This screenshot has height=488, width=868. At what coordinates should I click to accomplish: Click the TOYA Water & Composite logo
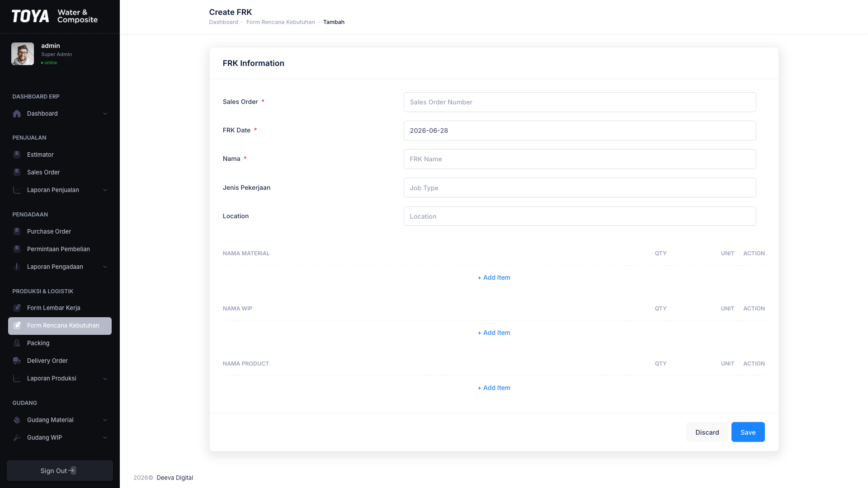tap(55, 16)
